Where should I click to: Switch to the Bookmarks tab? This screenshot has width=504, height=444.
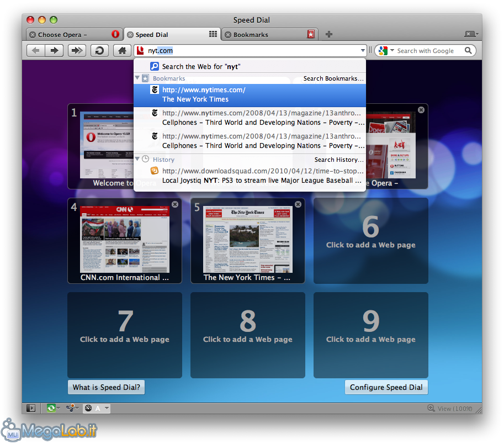tap(265, 35)
